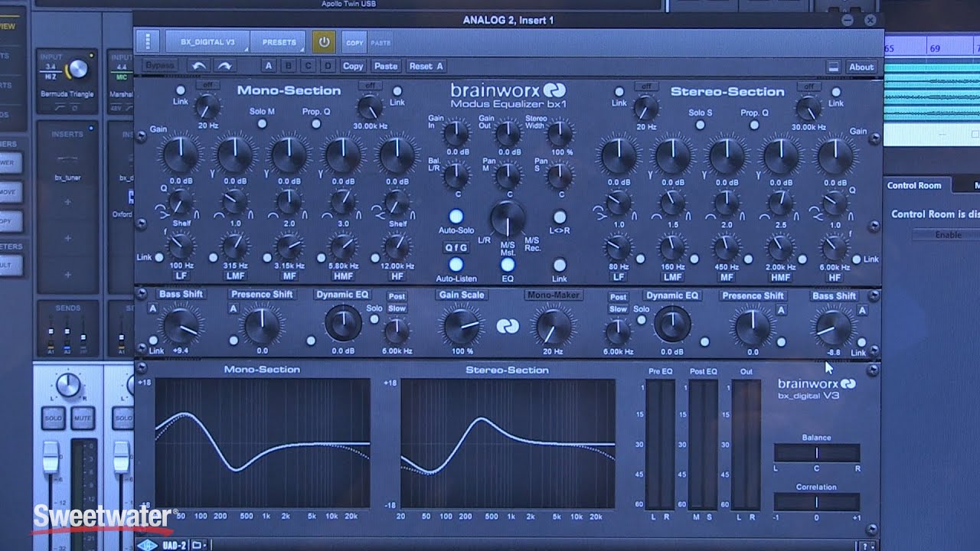This screenshot has width=980, height=551.
Task: Click the Bypass button
Action: 159,67
